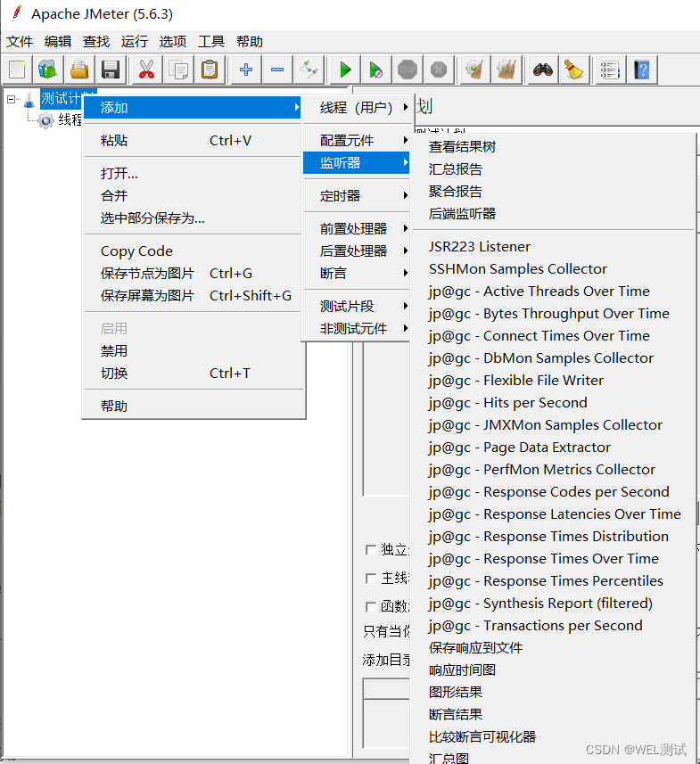Viewport: 700px width, 764px height.
Task: Add jp@gc - Transactions per Second
Action: (x=553, y=625)
